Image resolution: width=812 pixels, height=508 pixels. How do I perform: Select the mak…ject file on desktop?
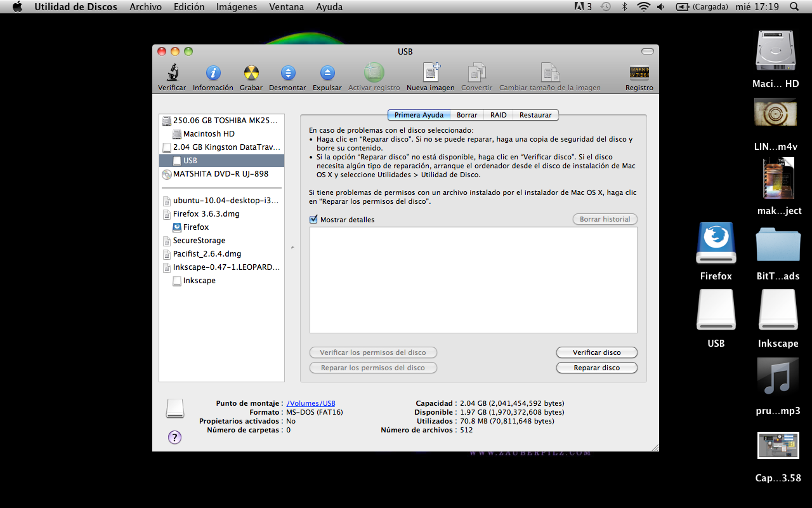click(x=778, y=178)
